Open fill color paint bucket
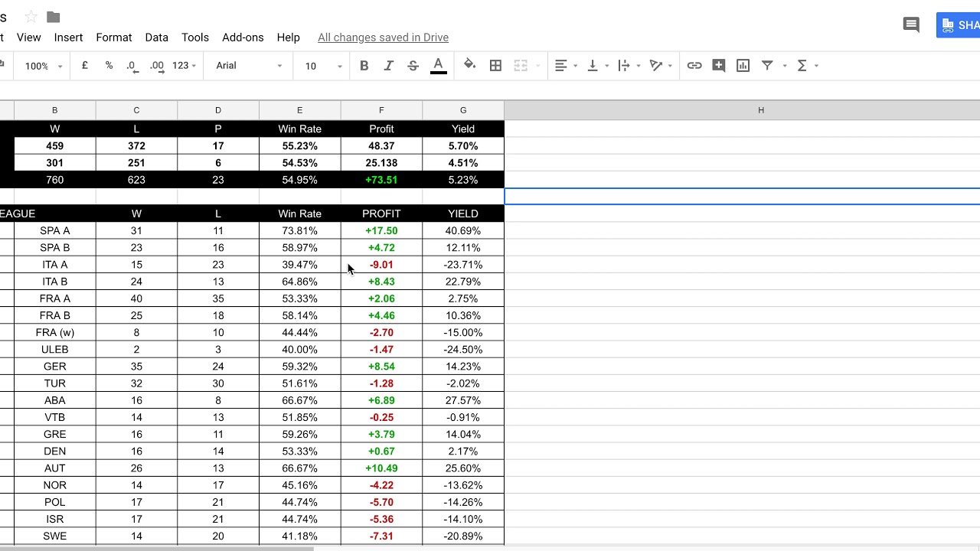 coord(469,66)
